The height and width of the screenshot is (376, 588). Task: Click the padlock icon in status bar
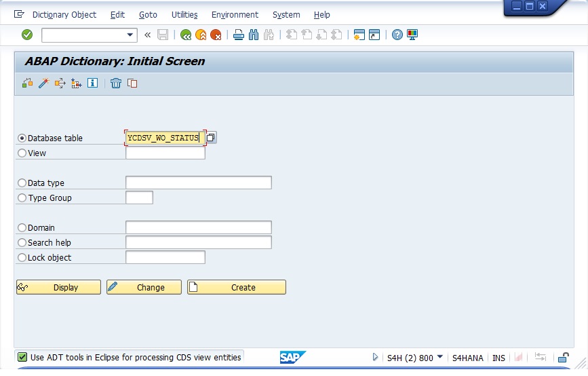click(x=564, y=357)
